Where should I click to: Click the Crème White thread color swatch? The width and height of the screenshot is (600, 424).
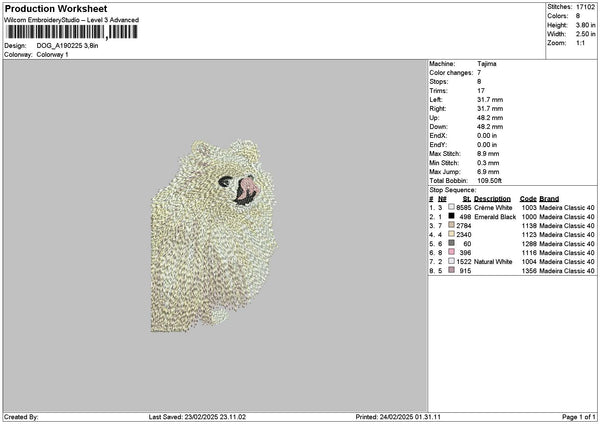point(451,207)
